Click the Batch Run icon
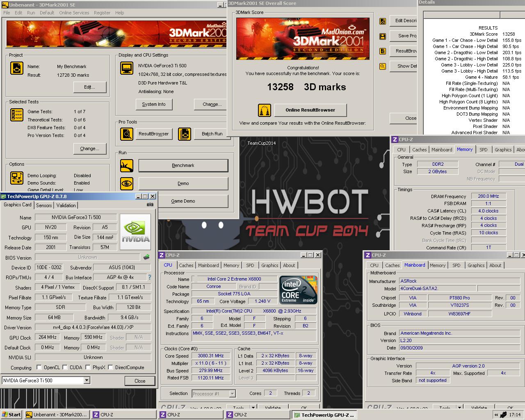 coord(185,134)
